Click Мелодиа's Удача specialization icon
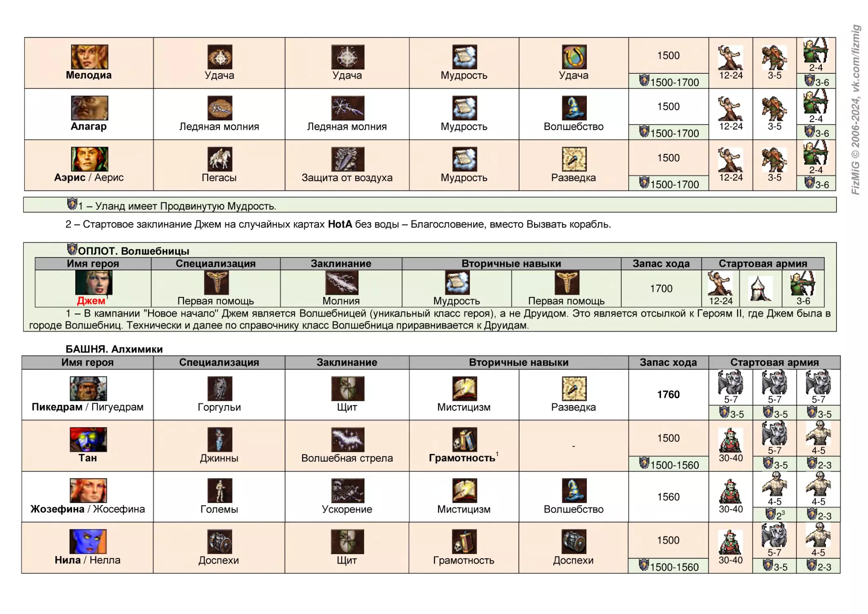The image size is (868, 614). [220, 57]
